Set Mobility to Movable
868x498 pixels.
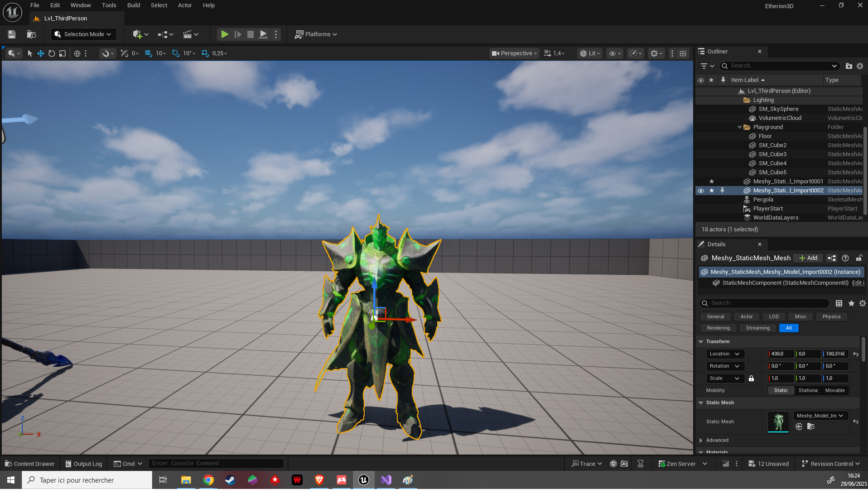coord(835,391)
